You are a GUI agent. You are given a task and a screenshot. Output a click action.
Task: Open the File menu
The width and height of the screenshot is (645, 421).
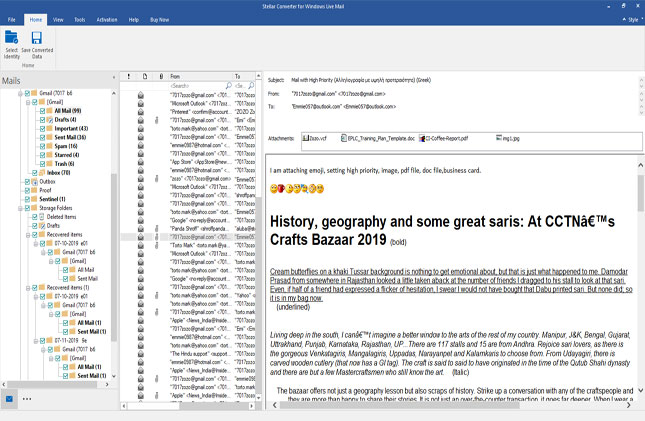coord(12,20)
